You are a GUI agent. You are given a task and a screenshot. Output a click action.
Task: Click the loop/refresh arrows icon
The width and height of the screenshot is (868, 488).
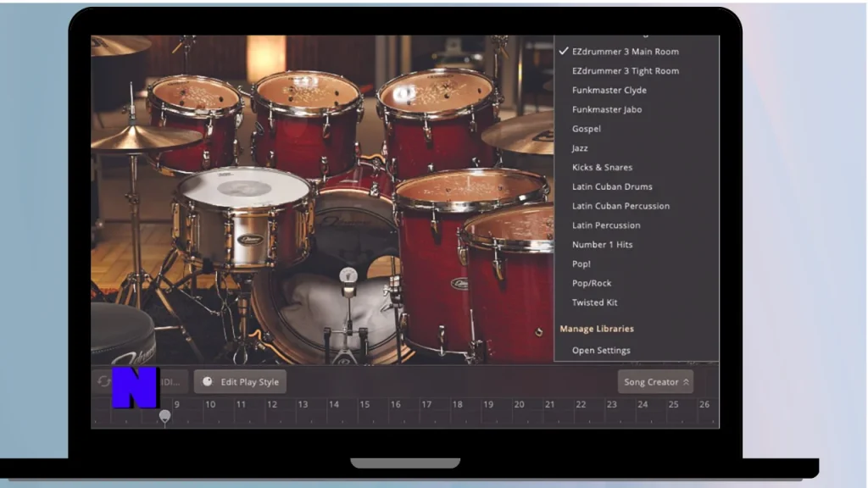tap(103, 381)
